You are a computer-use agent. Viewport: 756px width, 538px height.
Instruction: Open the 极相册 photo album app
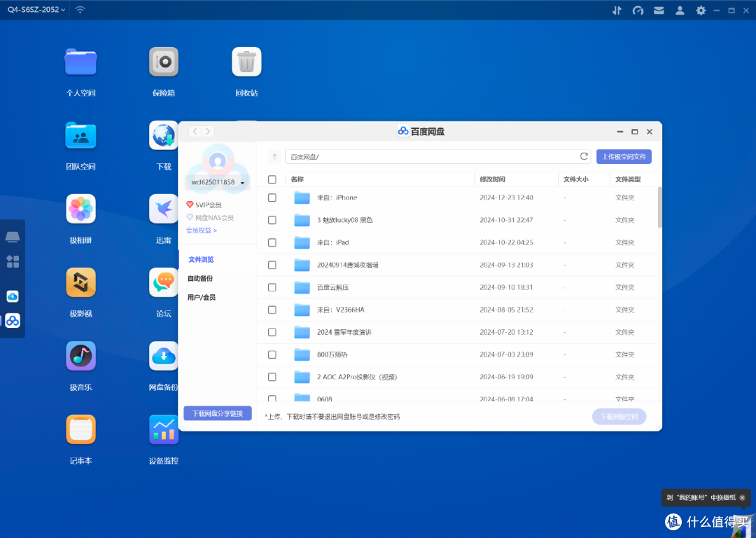pyautogui.click(x=80, y=209)
